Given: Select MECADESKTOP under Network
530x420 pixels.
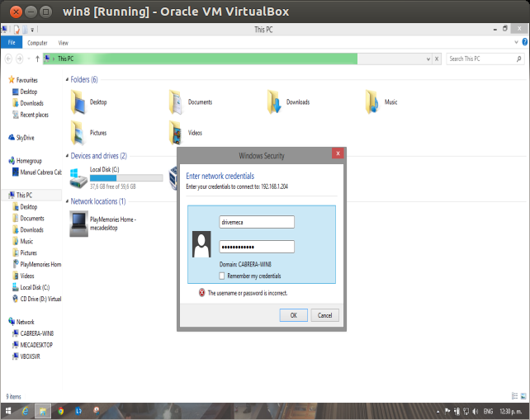Looking at the screenshot, I should [33, 345].
